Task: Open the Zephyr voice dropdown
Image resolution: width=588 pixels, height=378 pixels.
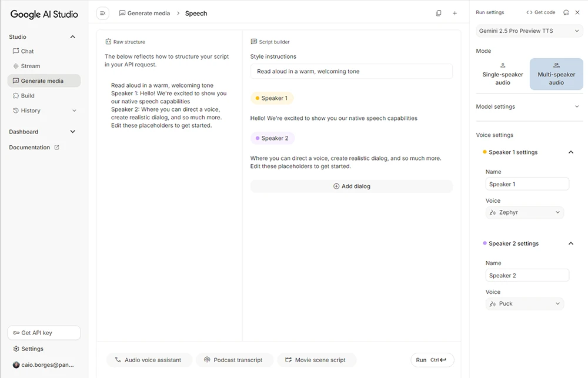Action: pyautogui.click(x=524, y=212)
